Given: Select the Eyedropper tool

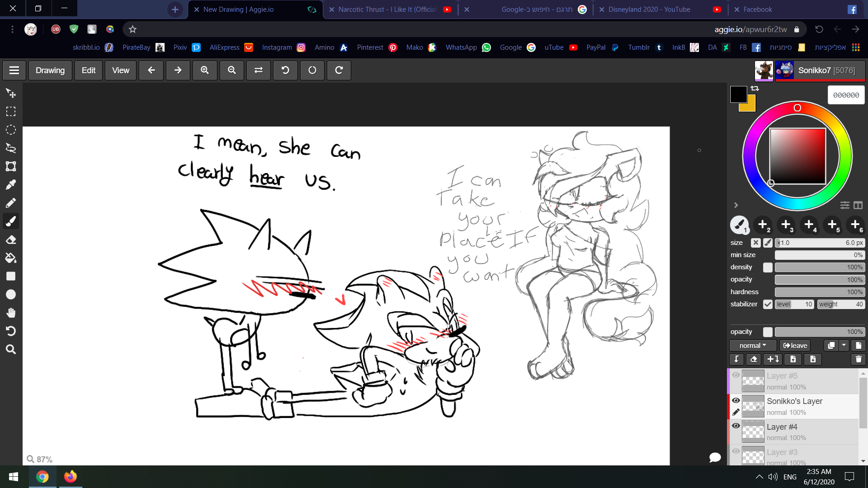Looking at the screenshot, I should (11, 184).
